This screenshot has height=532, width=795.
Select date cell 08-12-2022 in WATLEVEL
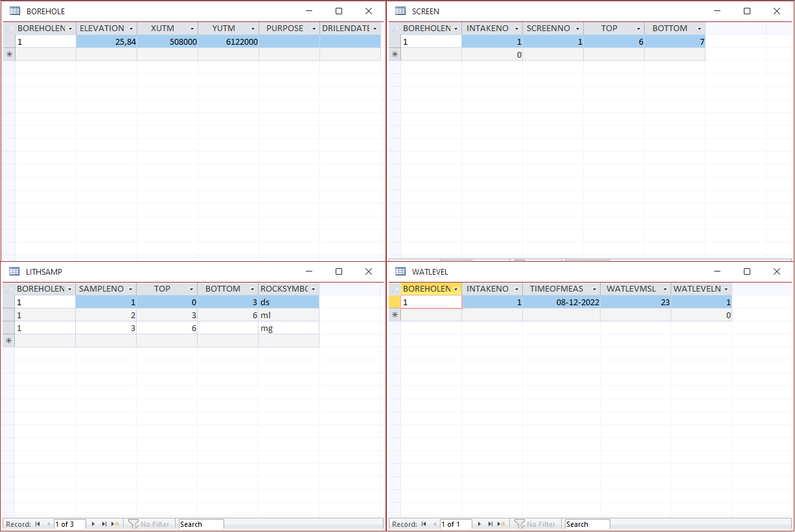click(x=562, y=302)
